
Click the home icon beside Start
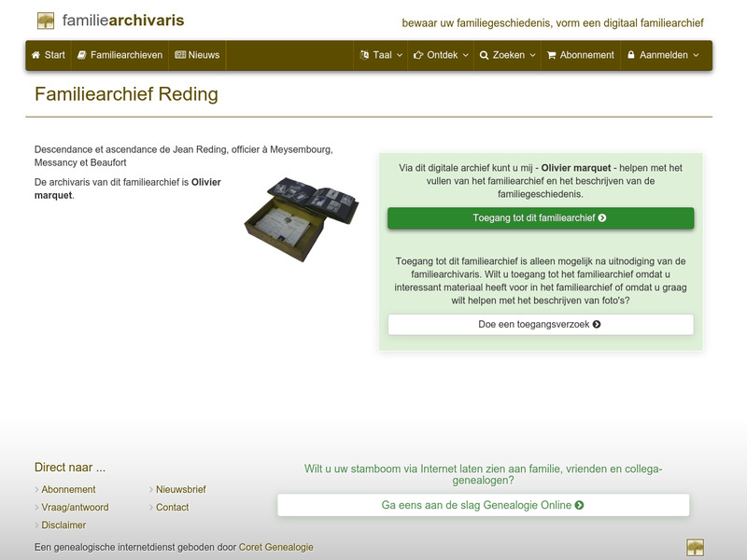point(35,55)
